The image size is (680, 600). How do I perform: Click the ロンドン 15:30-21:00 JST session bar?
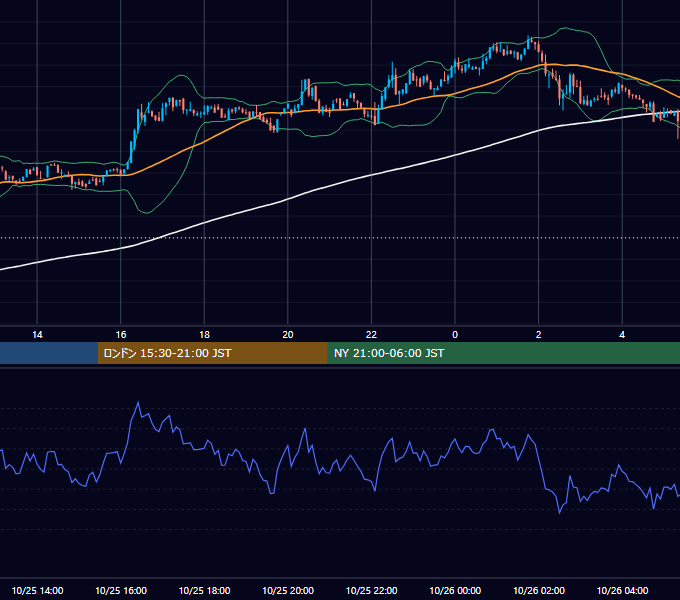click(212, 353)
